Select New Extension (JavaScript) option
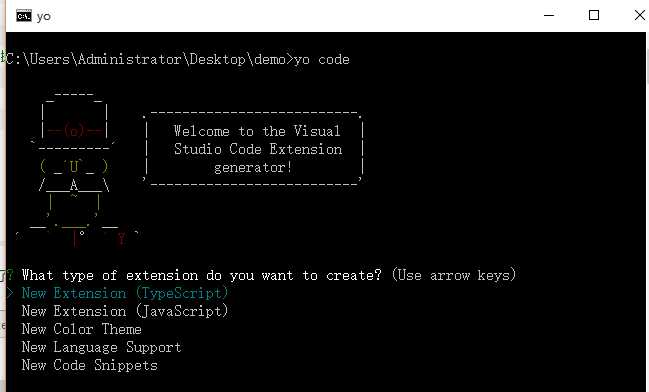This screenshot has height=392, width=649. (x=125, y=311)
